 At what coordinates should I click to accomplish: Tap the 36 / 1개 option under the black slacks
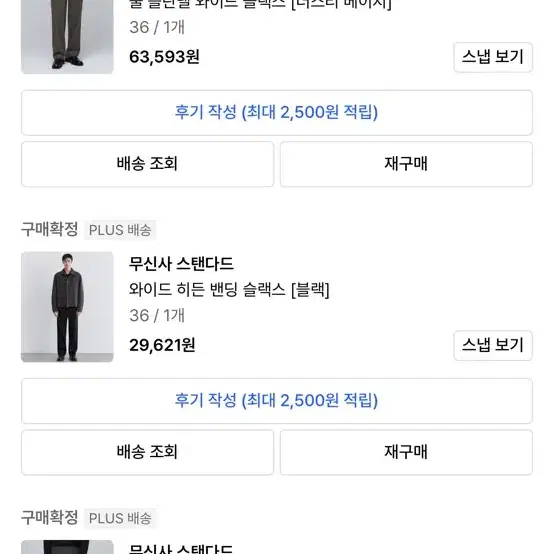tap(157, 316)
